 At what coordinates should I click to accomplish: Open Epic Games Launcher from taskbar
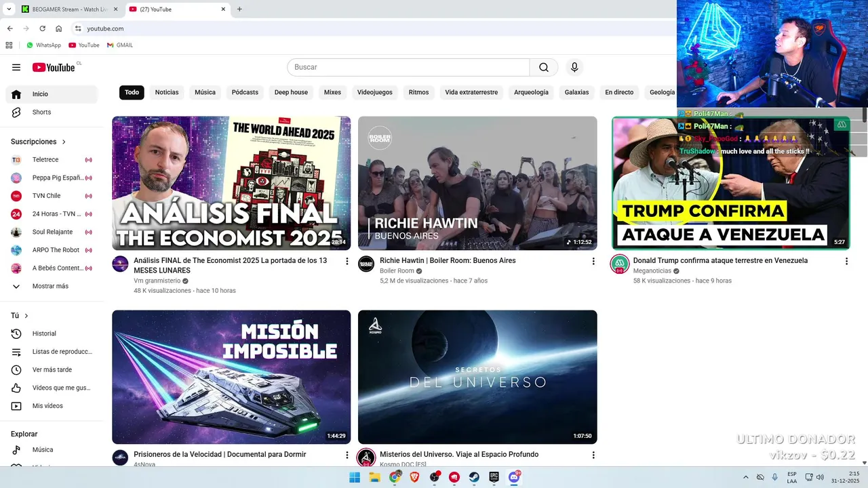tap(494, 477)
